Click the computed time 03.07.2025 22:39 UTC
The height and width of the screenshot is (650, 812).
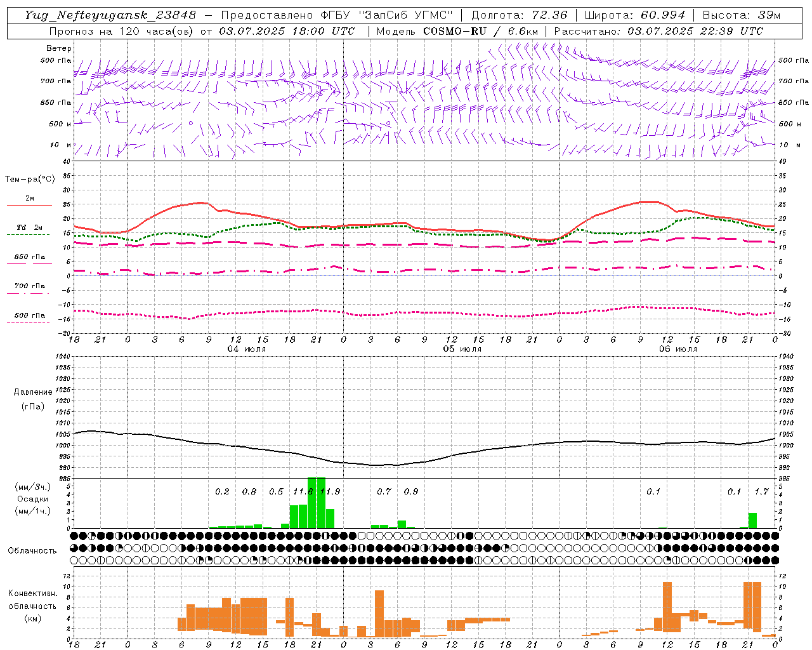coord(695,31)
